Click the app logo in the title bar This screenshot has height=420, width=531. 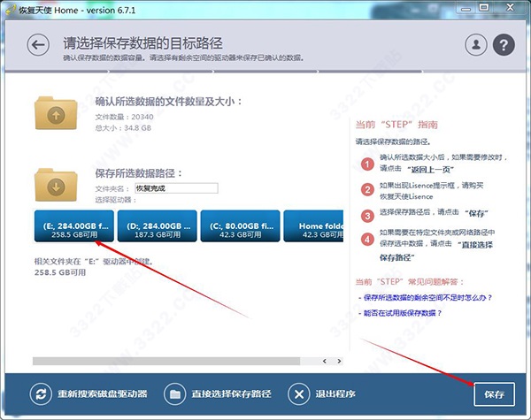pyautogui.click(x=11, y=10)
